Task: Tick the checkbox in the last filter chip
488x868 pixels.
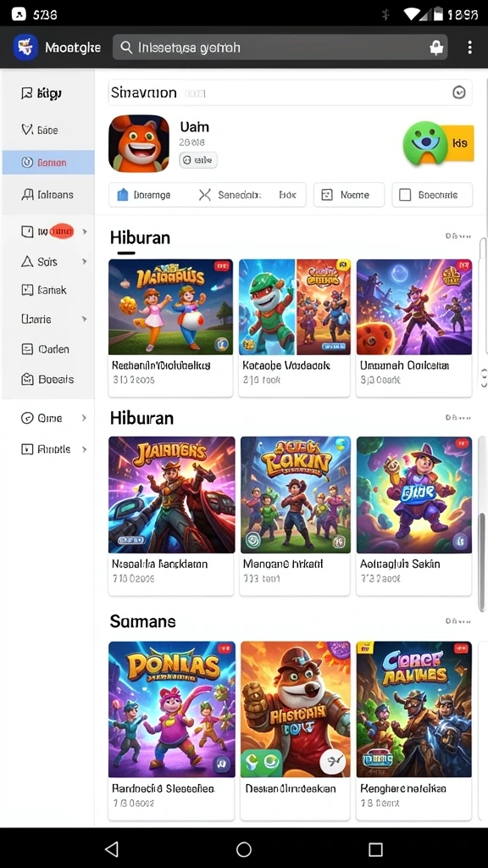Action: 405,195
